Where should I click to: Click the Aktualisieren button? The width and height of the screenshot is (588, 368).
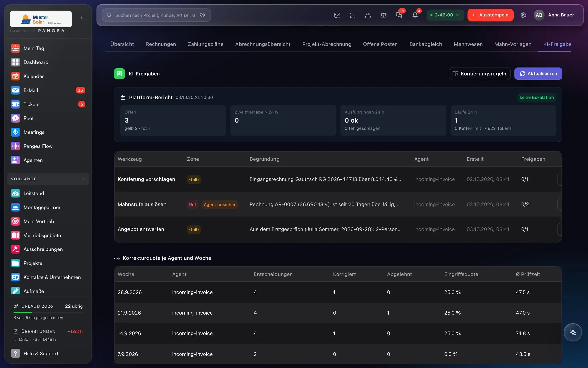point(538,74)
